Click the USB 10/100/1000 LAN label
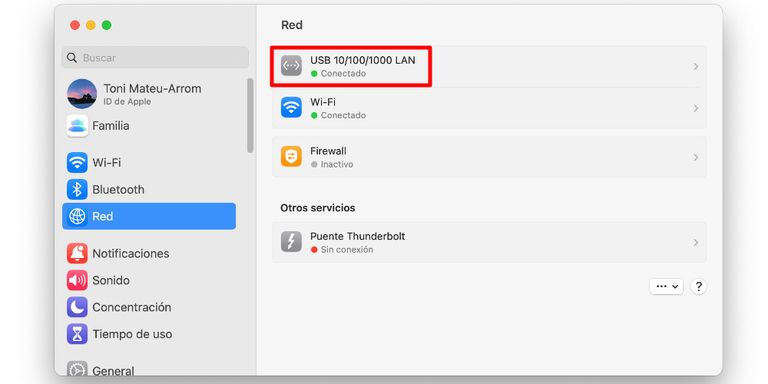This screenshot has width=768, height=384. click(x=362, y=60)
